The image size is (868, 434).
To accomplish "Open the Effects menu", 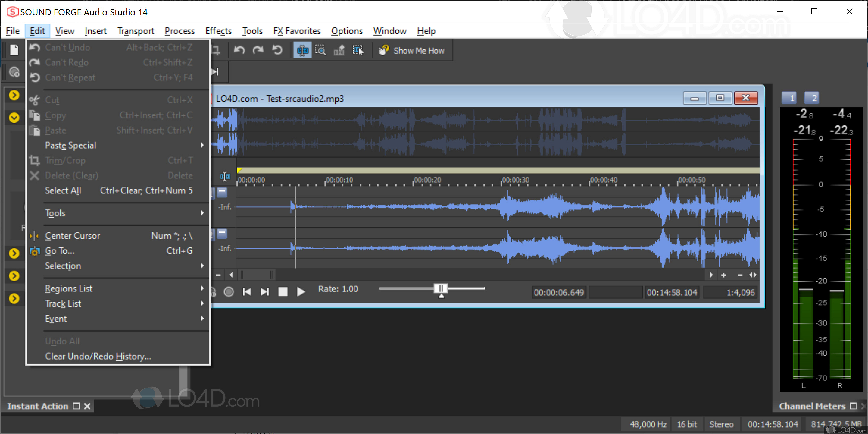I will tap(218, 31).
